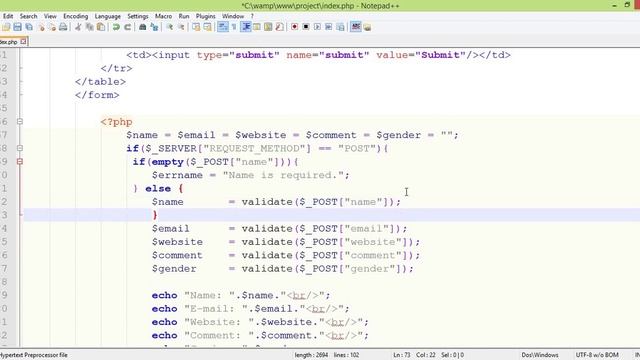The image size is (640, 360).
Task: Open the Macro menu
Action: (163, 16)
